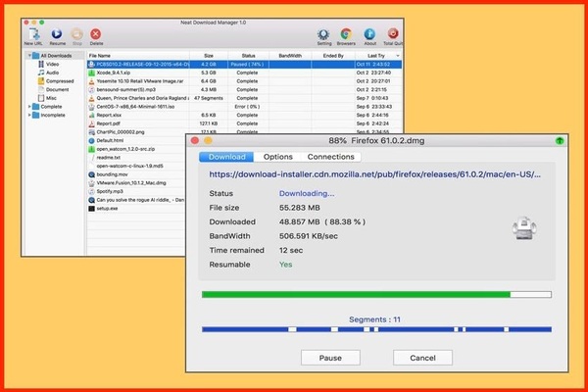Viewport: 588px width, 392px height.
Task: Select the Xcode_9.4.1.xip row
Action: tap(244, 73)
